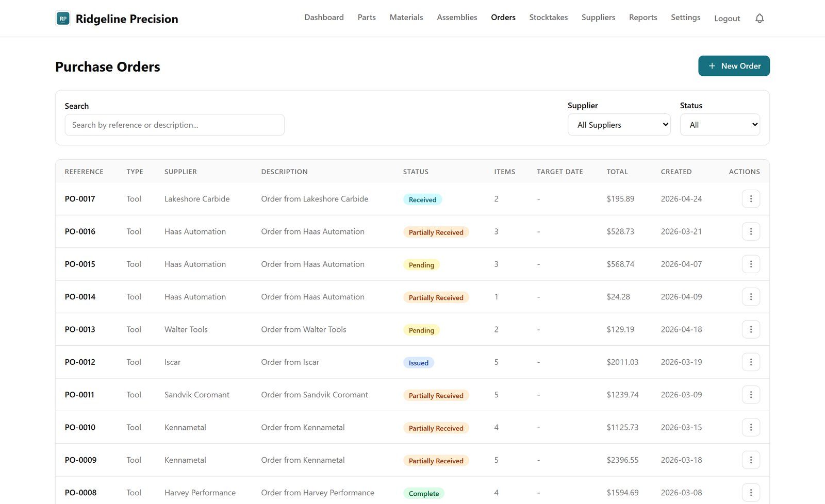
Task: Open order reference PO-0017
Action: 80,199
